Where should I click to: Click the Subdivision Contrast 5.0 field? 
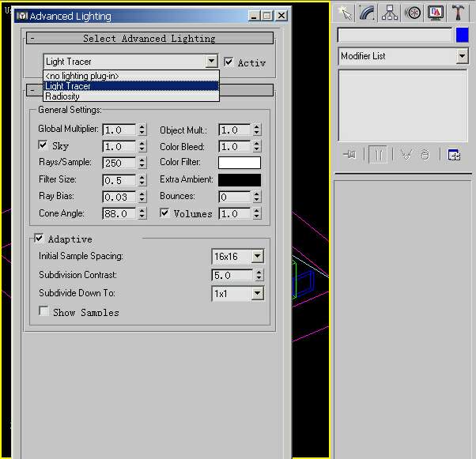coord(232,275)
